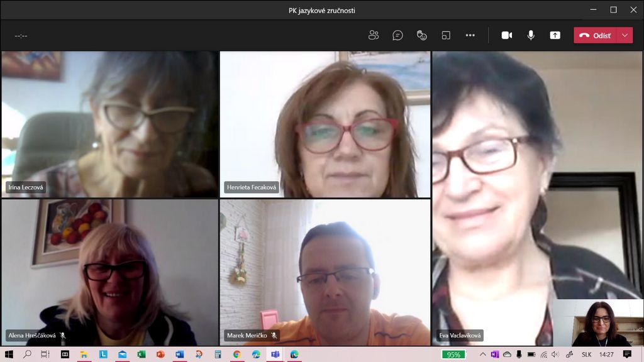
Task: Open File Explorer from the taskbar
Action: 84,354
